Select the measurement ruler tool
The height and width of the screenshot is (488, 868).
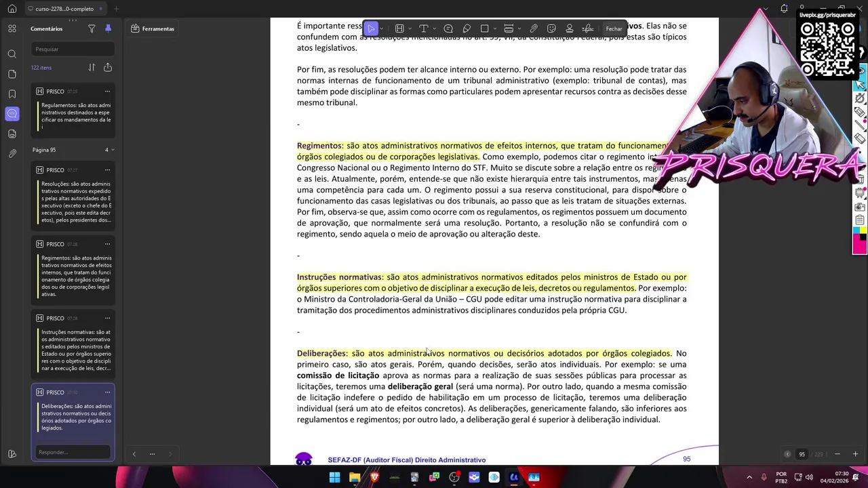pyautogui.click(x=509, y=28)
